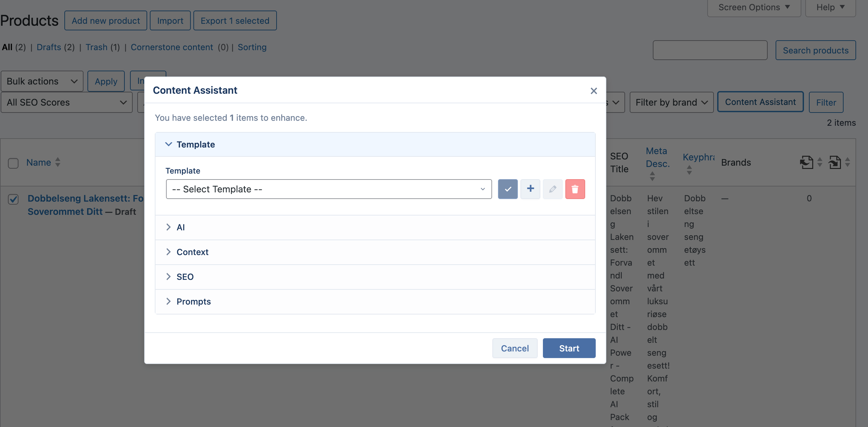This screenshot has width=868, height=427.
Task: Open the Help panel
Action: (x=830, y=7)
